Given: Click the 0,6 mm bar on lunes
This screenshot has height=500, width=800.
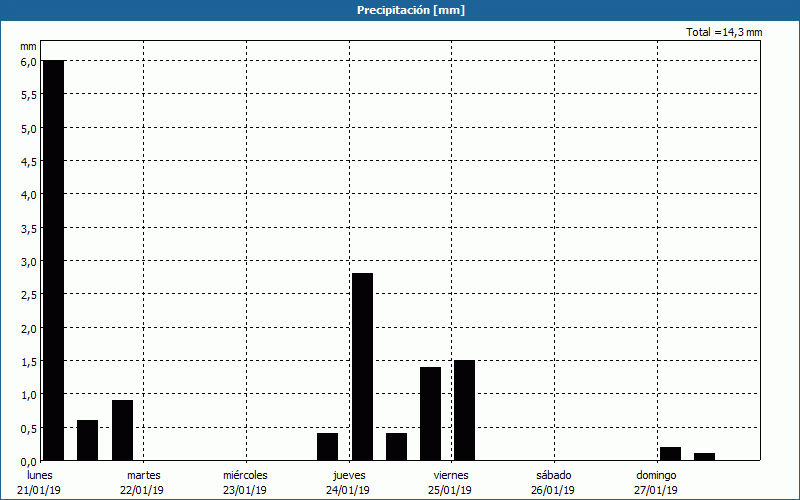Looking at the screenshot, I should [87, 440].
